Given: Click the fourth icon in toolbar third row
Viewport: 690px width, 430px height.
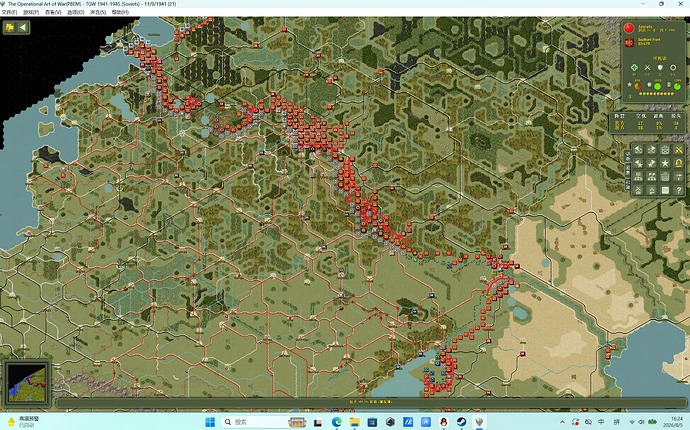Looking at the screenshot, I should 679,176.
